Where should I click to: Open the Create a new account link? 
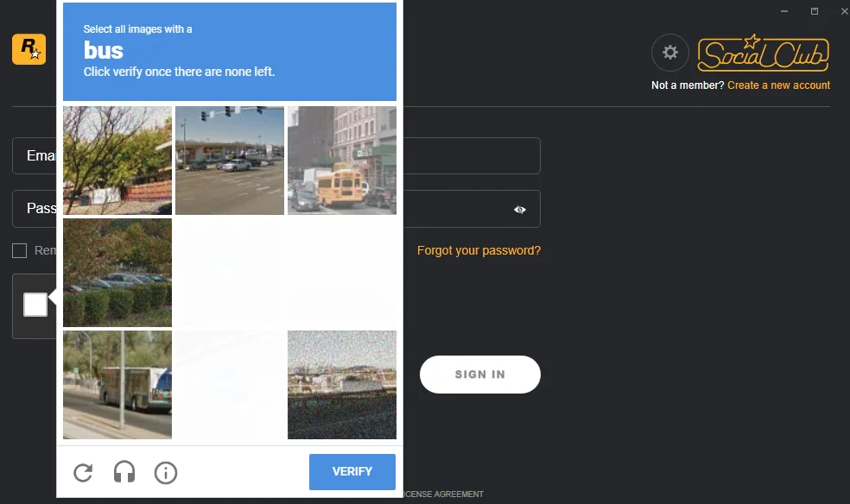778,85
